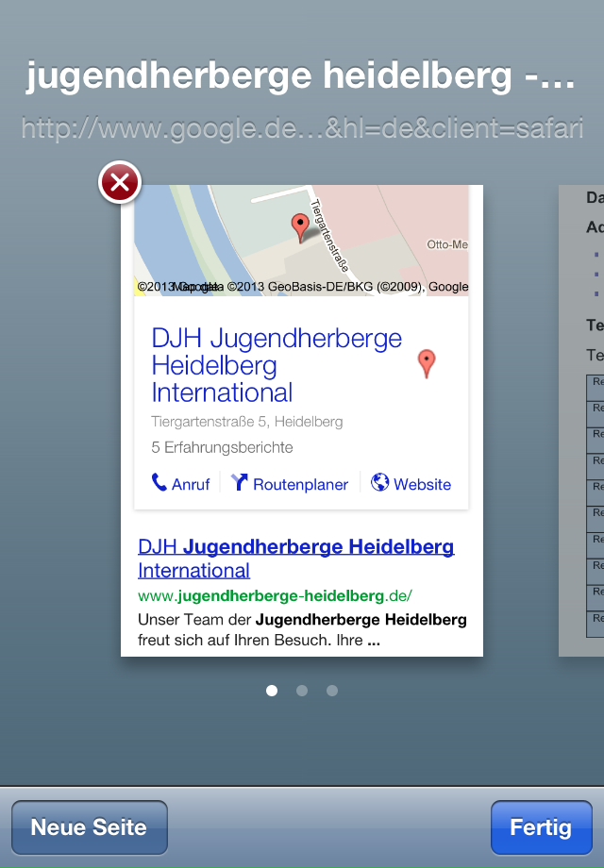
Task: Switch to the next tab preview on right
Action: point(581,421)
